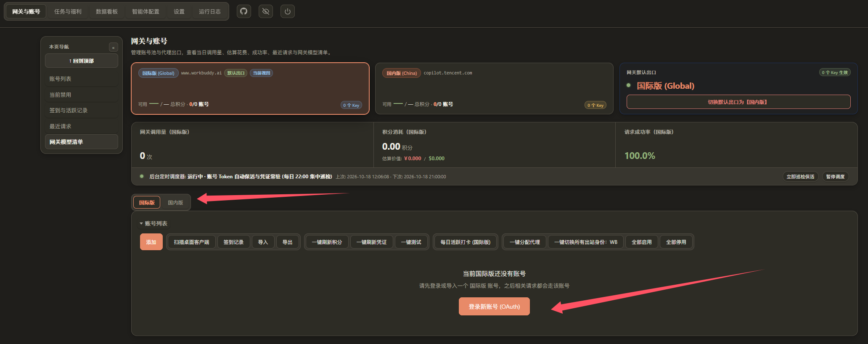The height and width of the screenshot is (344, 868).
Task: Select 网关模型清单 in page navigation
Action: coord(82,142)
